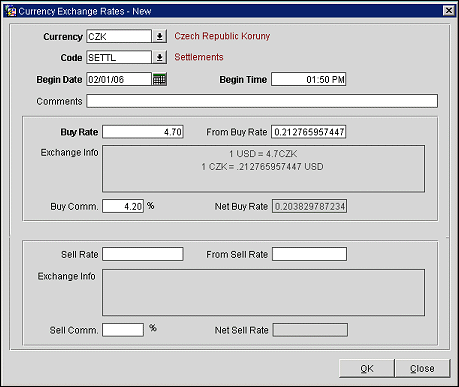
Task: Click the From Buy Rate field
Action: point(309,132)
